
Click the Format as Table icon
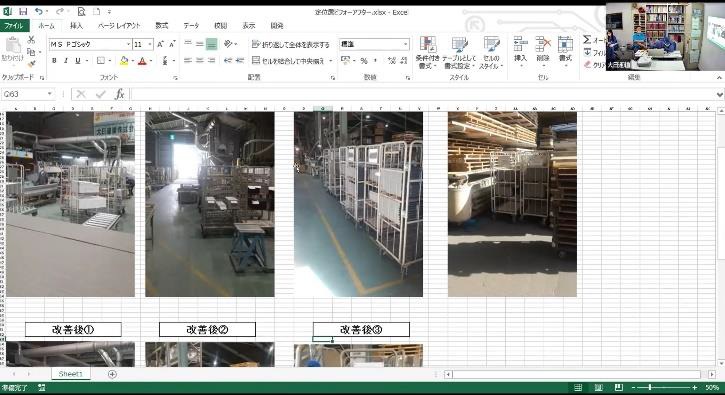[459, 52]
